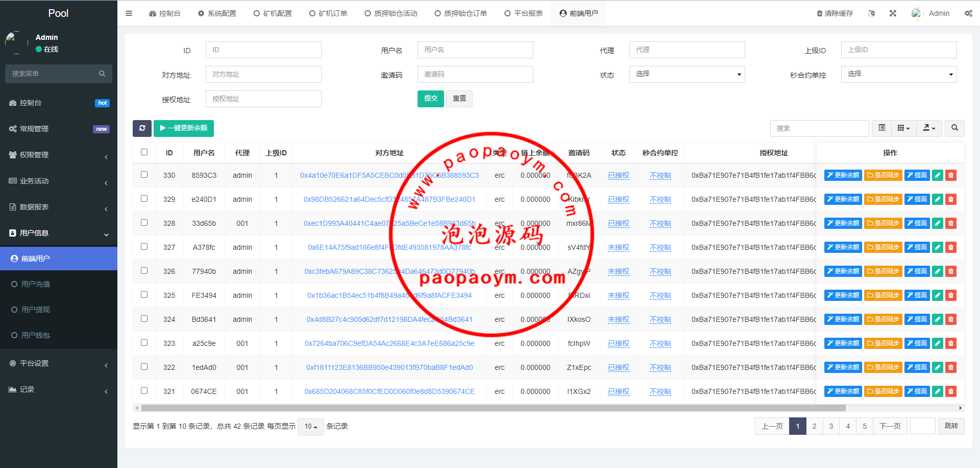Click green edit pencil for row 327
This screenshot has width=980, height=468.
click(938, 247)
